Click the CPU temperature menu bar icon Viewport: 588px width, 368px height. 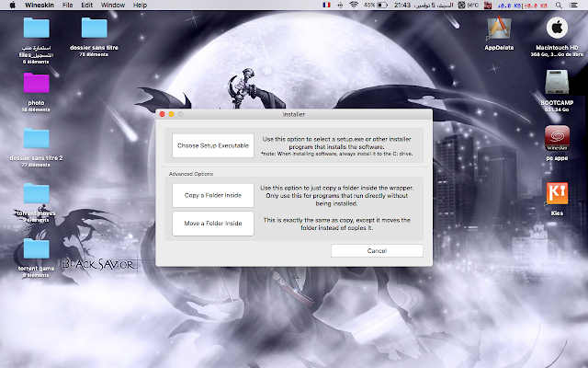point(469,6)
